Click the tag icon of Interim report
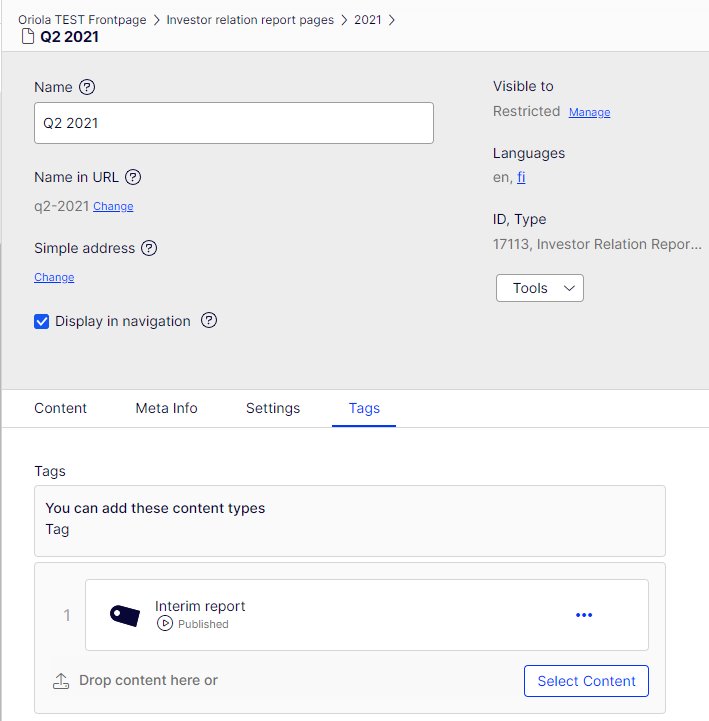 click(x=125, y=615)
